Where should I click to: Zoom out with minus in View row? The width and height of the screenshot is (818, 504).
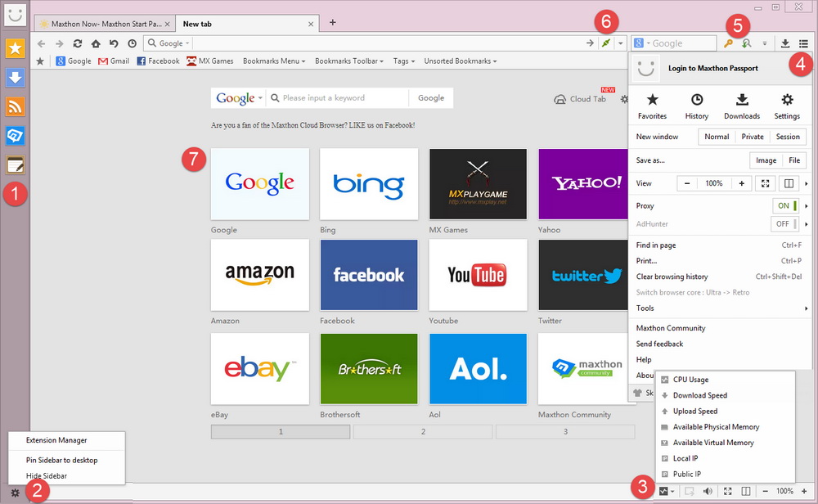(x=687, y=183)
